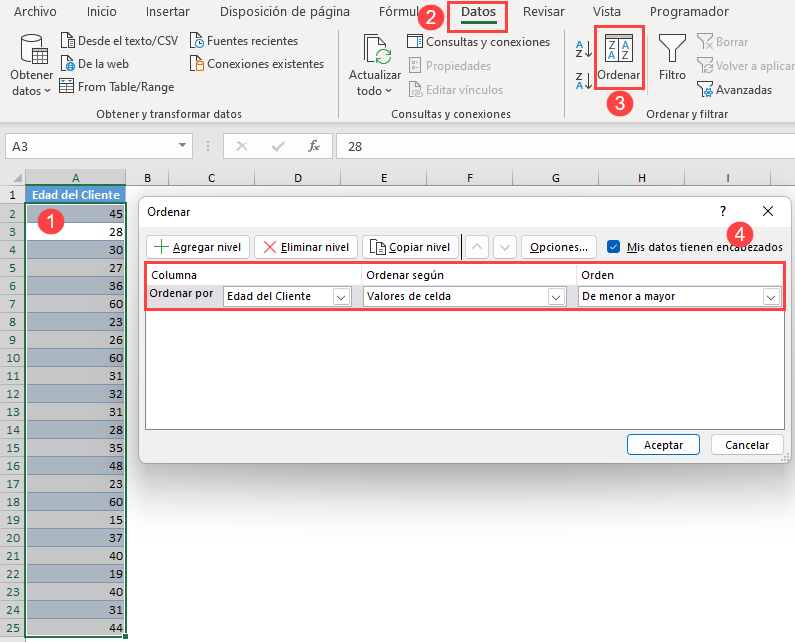Viewport: 795px width, 642px height.
Task: Import data De la web
Action: (x=95, y=64)
